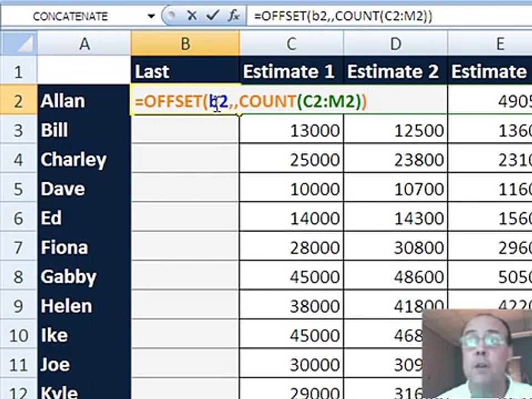Click the name cell 'Charley'
532x399 pixels.
coord(84,159)
